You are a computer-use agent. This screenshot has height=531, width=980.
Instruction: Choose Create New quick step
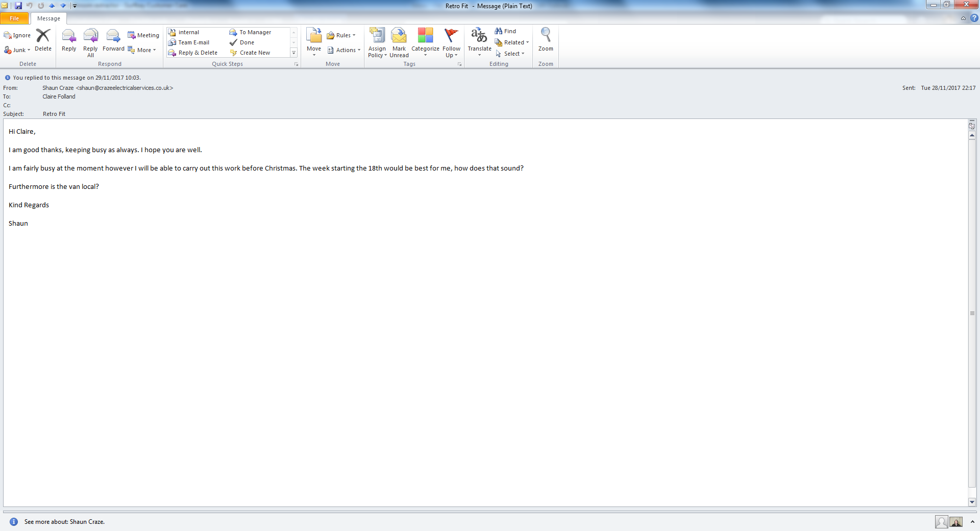(x=250, y=53)
